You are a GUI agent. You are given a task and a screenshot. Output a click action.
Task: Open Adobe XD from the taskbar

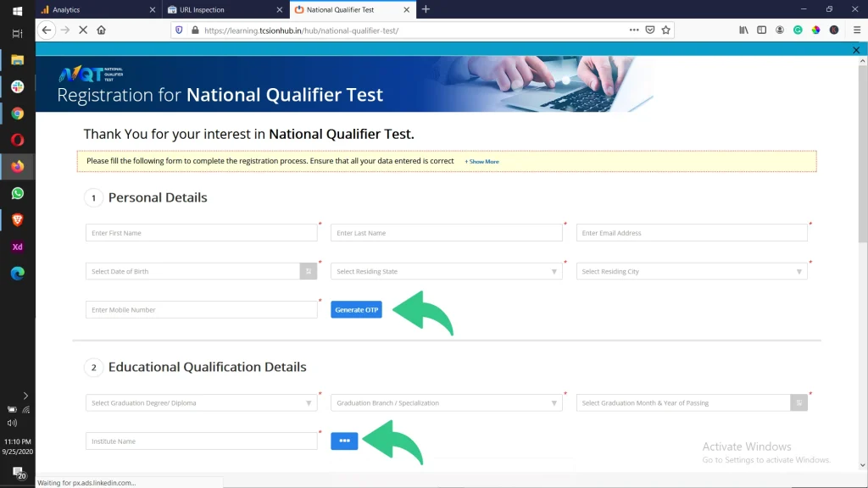point(18,247)
